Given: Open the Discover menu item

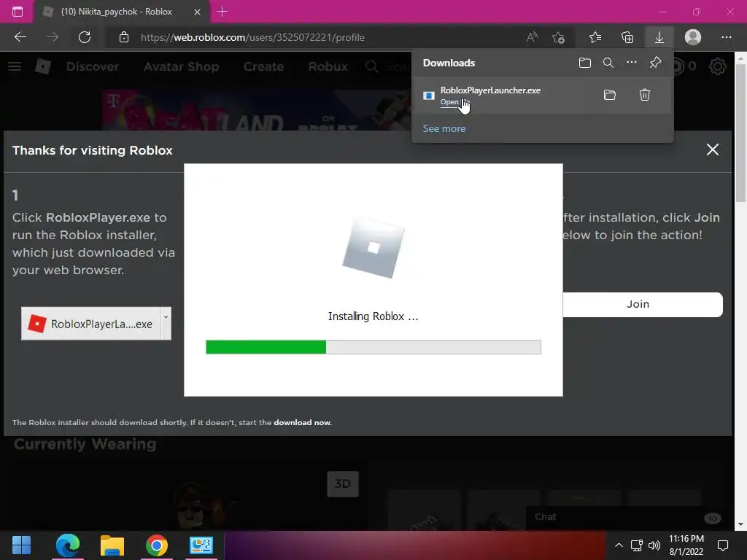Looking at the screenshot, I should [x=93, y=66].
